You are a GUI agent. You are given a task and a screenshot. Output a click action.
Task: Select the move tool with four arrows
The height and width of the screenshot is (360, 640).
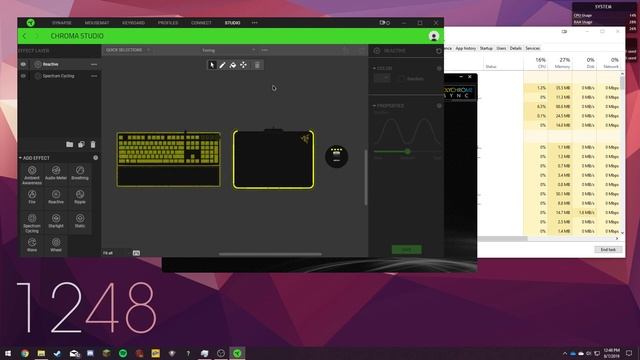pos(243,65)
